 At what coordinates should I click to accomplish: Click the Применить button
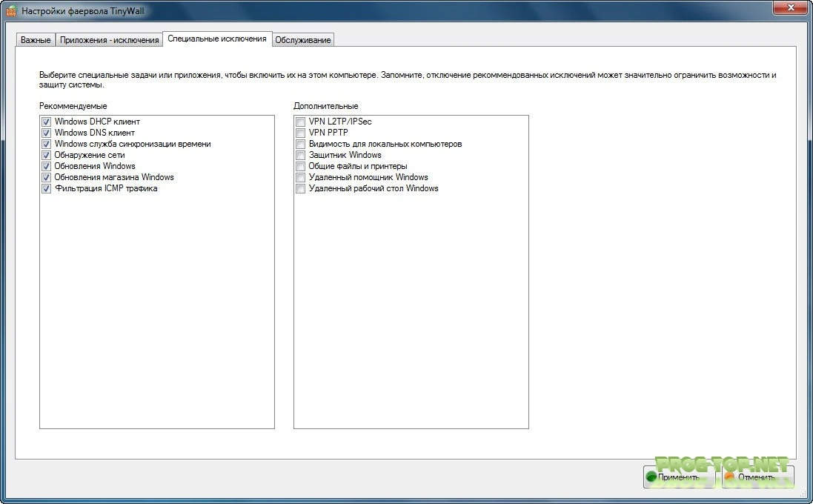(x=679, y=477)
